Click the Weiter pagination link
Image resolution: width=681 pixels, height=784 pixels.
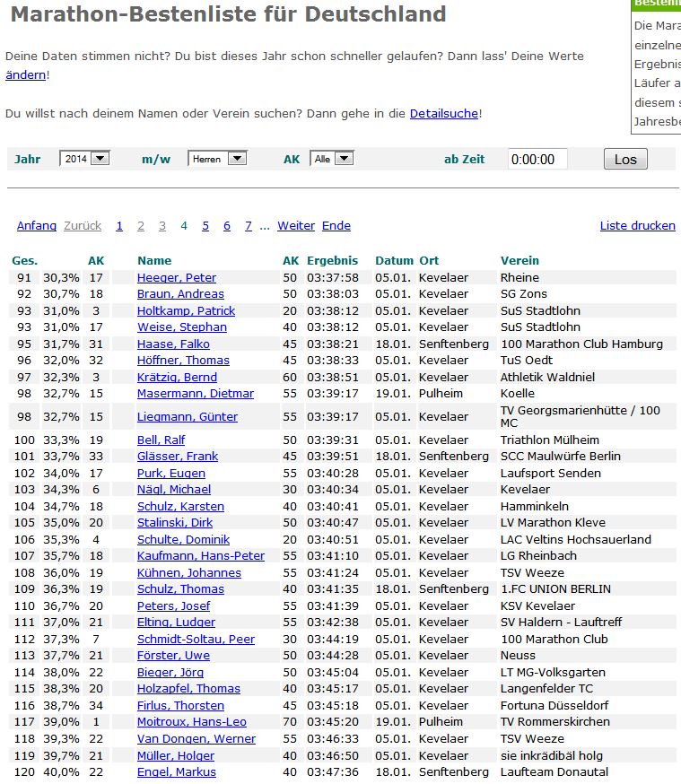point(296,225)
